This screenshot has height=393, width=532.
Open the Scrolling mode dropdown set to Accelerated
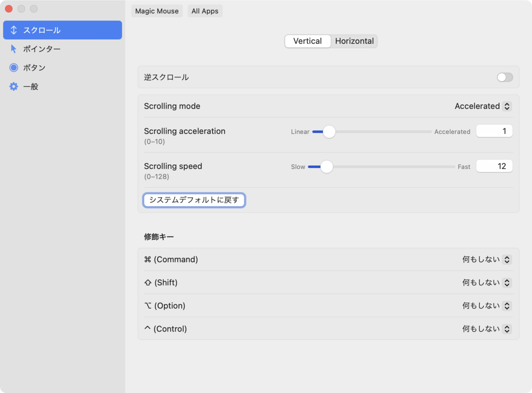click(x=482, y=106)
